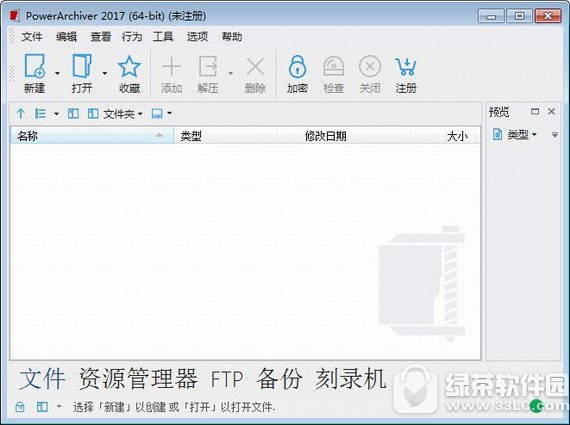This screenshot has width=570, height=425.
Task: Click the 加密 (Encrypt) lock icon
Action: pyautogui.click(x=297, y=66)
